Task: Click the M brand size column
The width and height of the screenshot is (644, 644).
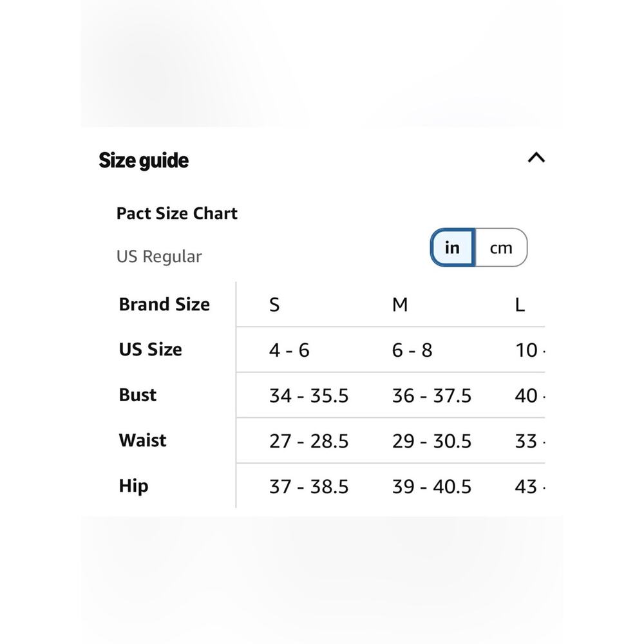Action: tap(400, 305)
